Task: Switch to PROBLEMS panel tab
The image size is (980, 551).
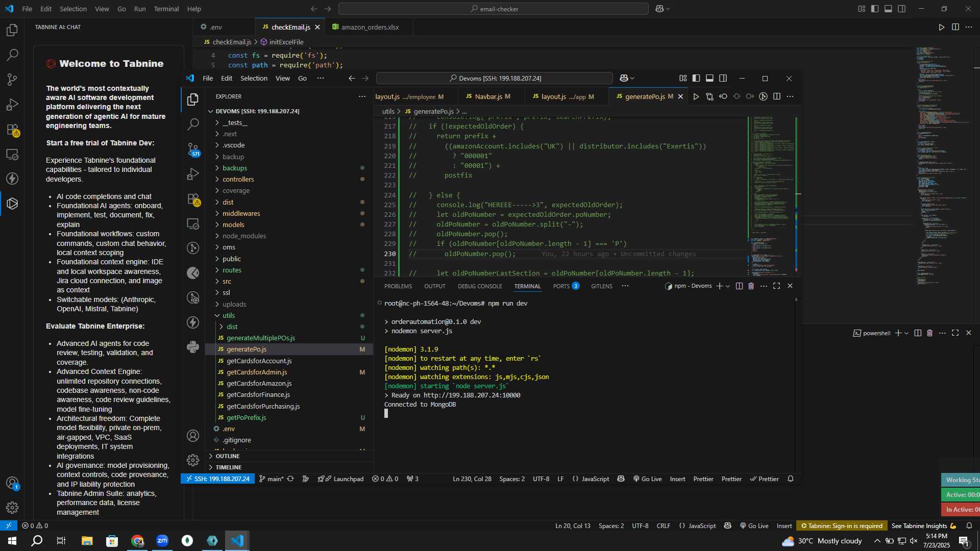Action: tap(398, 286)
